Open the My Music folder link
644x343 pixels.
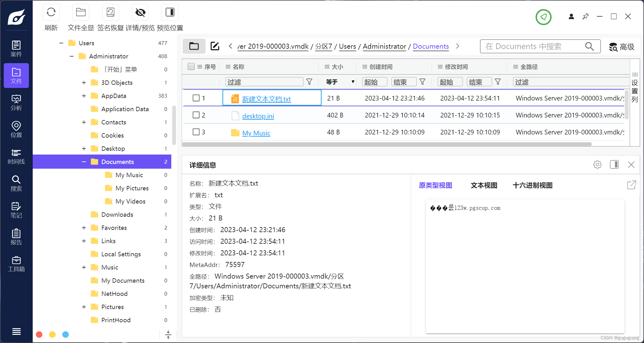pyautogui.click(x=256, y=133)
